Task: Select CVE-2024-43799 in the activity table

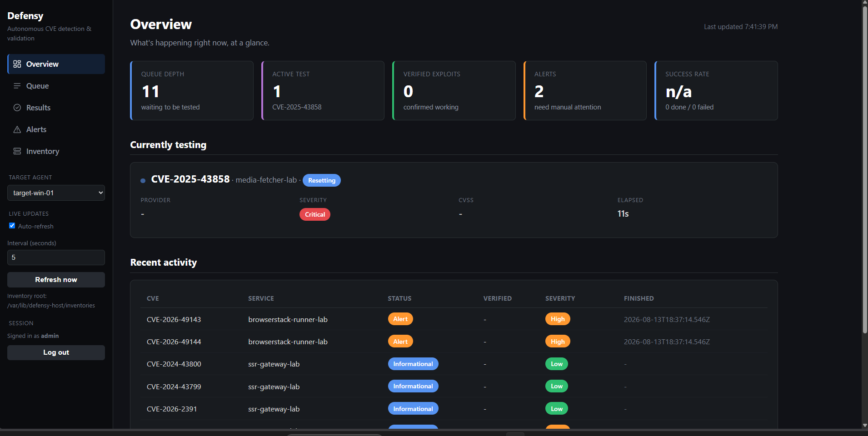Action: pyautogui.click(x=174, y=387)
